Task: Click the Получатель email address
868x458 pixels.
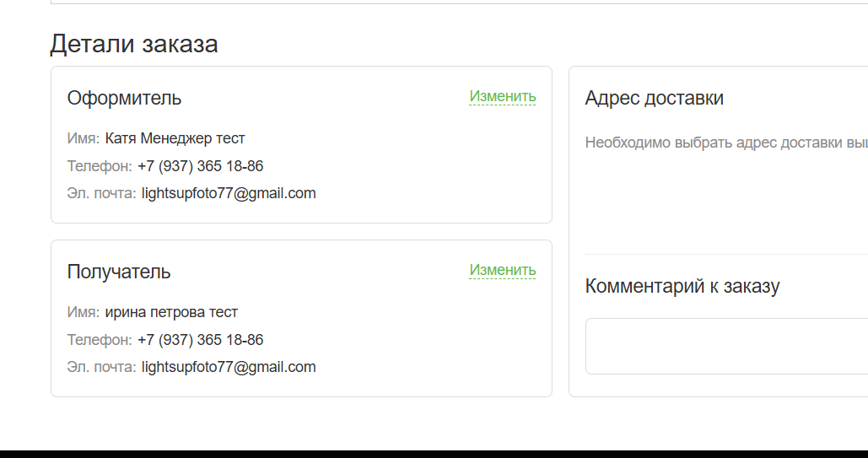Action: pos(229,367)
